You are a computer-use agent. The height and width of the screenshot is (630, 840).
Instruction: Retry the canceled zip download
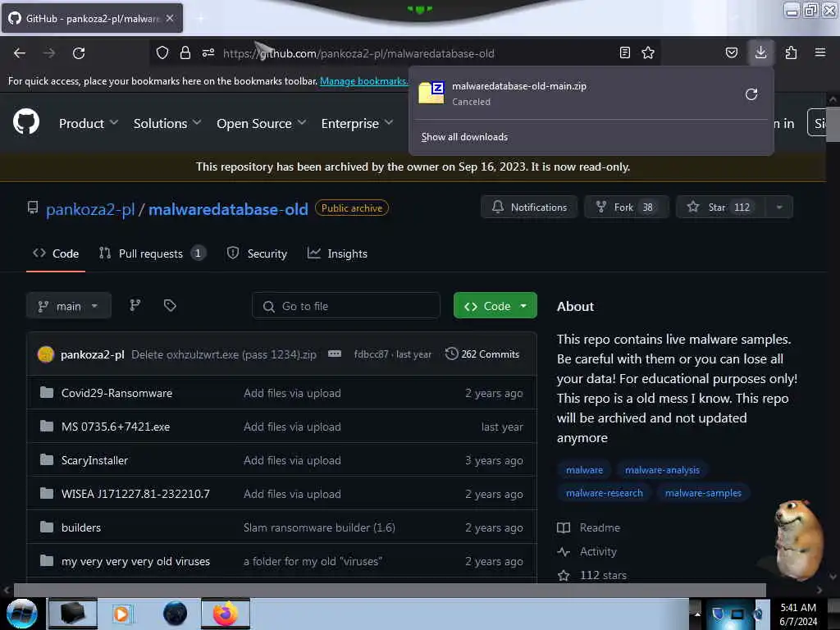(x=751, y=94)
